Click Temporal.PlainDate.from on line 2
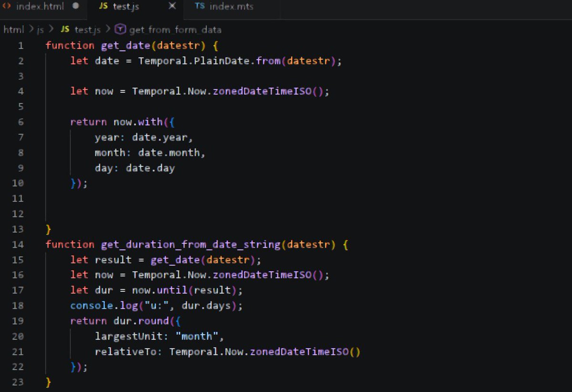This screenshot has height=392, width=572. click(x=209, y=61)
